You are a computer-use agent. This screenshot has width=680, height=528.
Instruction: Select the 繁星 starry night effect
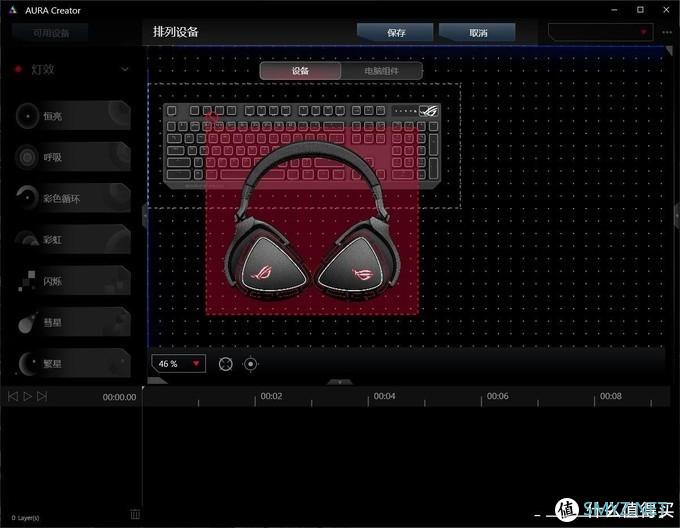click(x=73, y=363)
